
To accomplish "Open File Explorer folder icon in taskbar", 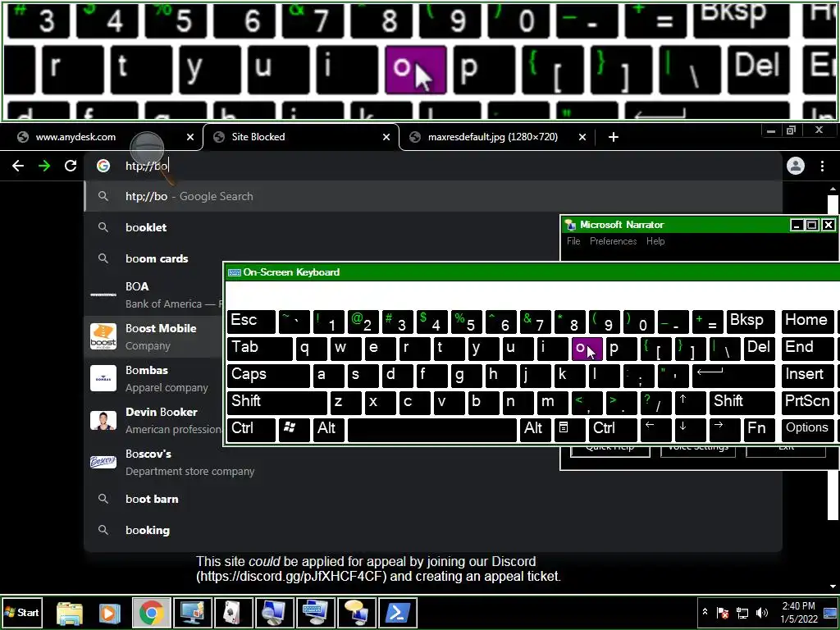I will pyautogui.click(x=70, y=613).
